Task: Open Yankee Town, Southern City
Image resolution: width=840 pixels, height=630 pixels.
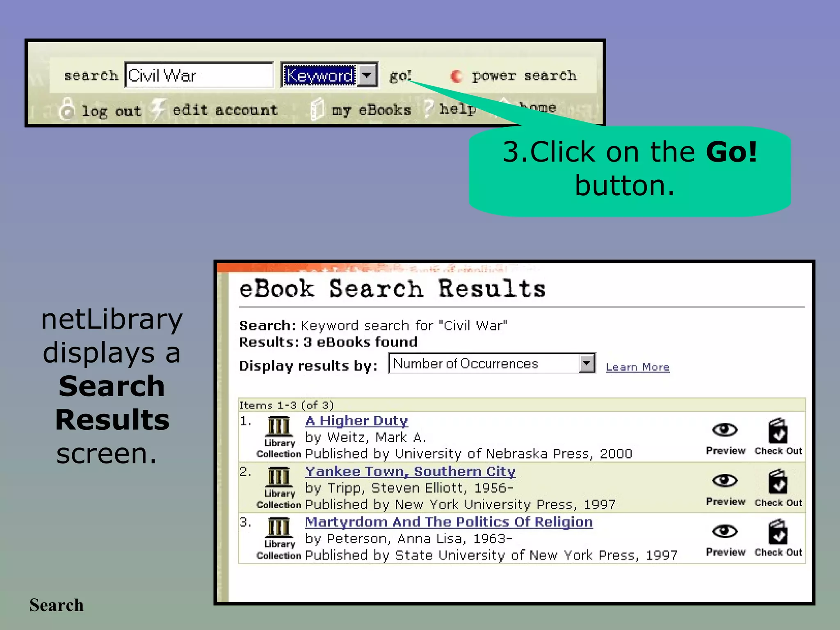Action: (x=410, y=471)
